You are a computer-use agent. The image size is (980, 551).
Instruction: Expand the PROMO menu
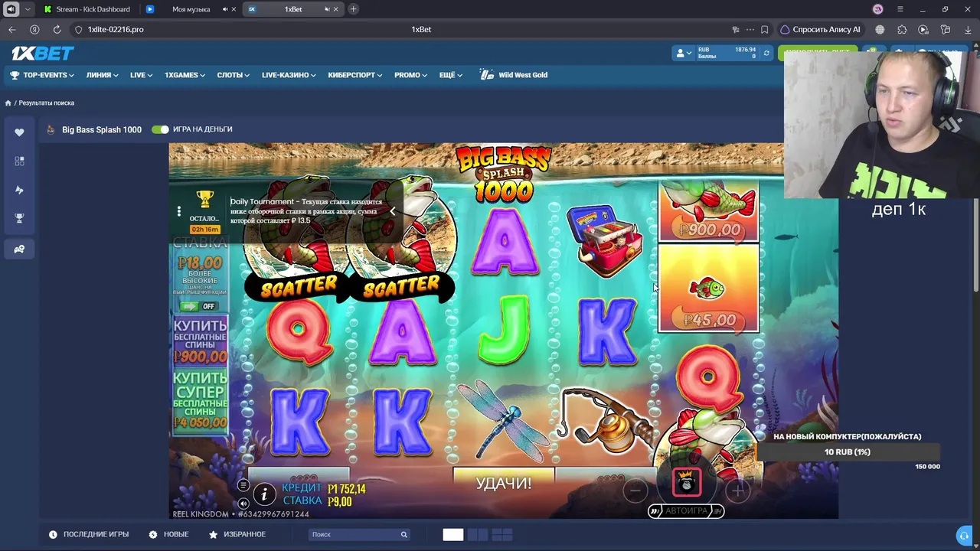[x=411, y=75]
